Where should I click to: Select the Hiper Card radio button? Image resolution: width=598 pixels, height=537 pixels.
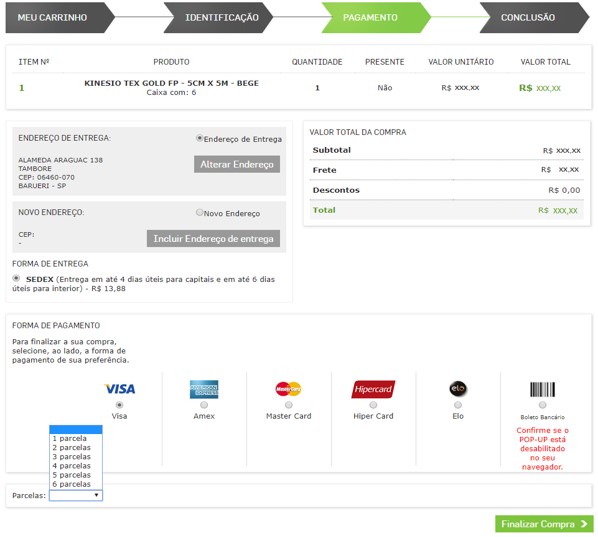373,405
